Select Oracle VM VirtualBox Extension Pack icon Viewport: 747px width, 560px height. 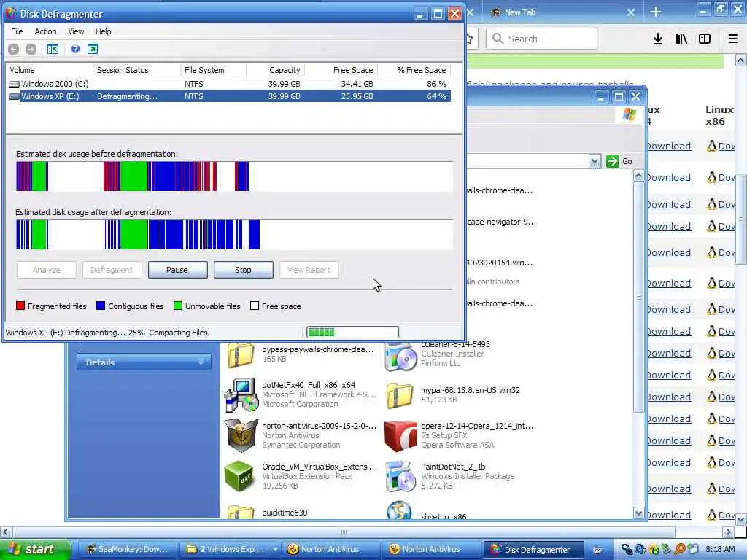[239, 475]
